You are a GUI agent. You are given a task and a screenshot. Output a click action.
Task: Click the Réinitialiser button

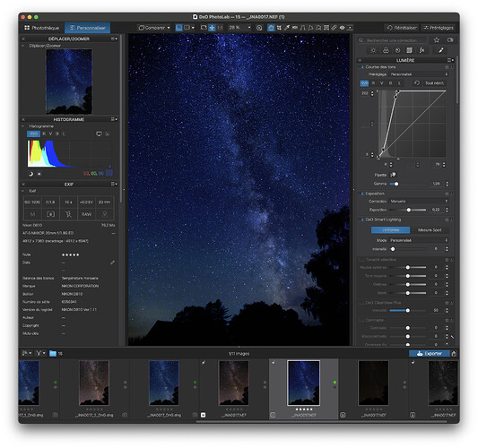[402, 28]
